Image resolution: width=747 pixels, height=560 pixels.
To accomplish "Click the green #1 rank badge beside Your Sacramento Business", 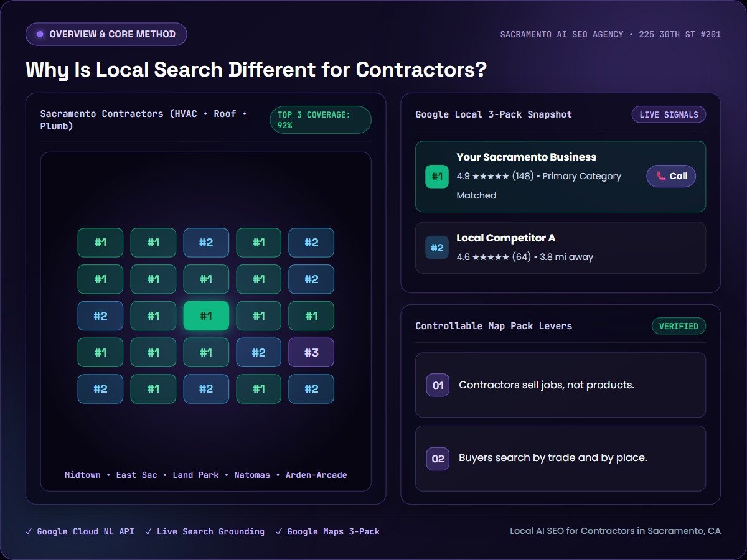I will click(437, 176).
